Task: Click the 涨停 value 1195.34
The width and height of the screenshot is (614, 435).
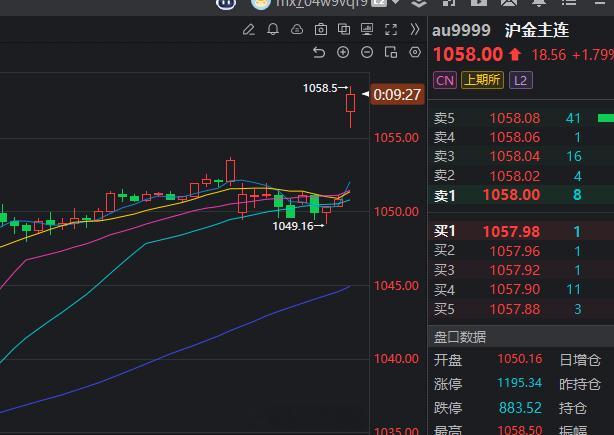Action: (x=519, y=383)
